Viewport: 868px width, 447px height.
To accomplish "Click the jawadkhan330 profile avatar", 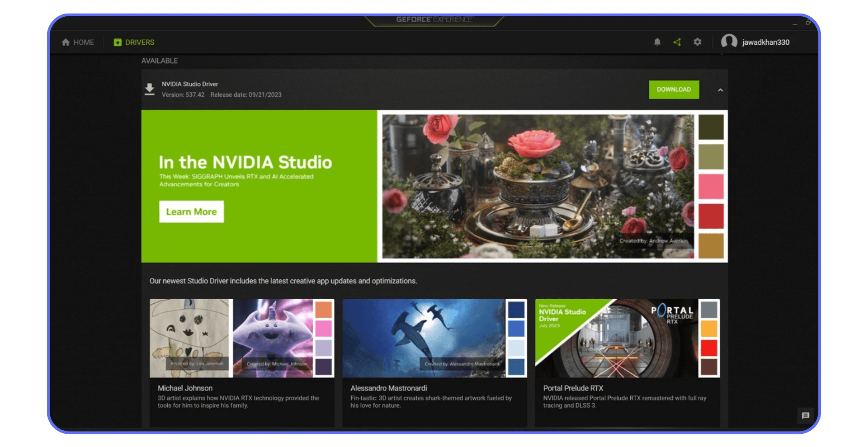I will click(x=728, y=42).
